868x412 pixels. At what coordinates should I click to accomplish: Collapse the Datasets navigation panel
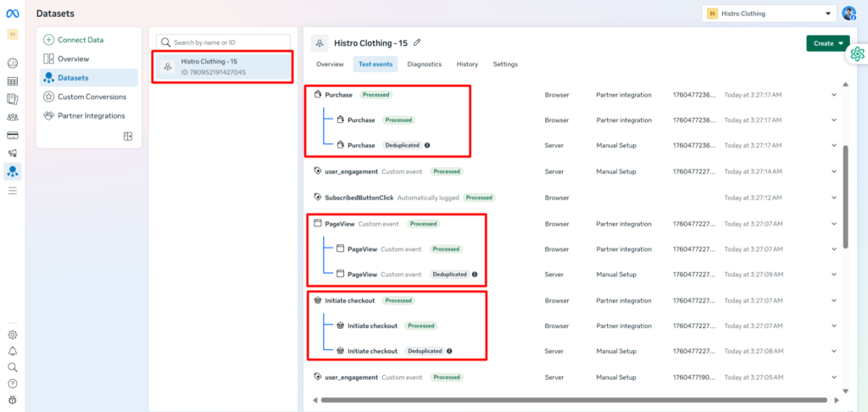(128, 136)
